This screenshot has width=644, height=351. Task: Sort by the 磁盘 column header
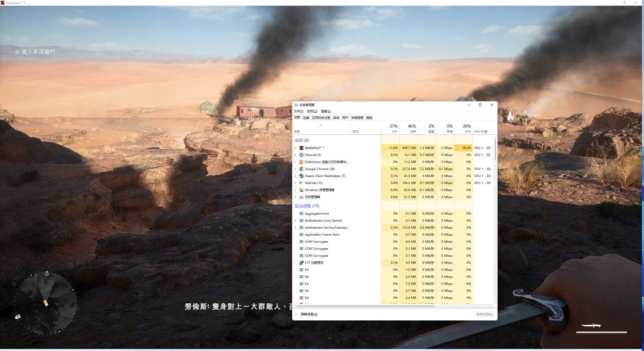point(427,129)
